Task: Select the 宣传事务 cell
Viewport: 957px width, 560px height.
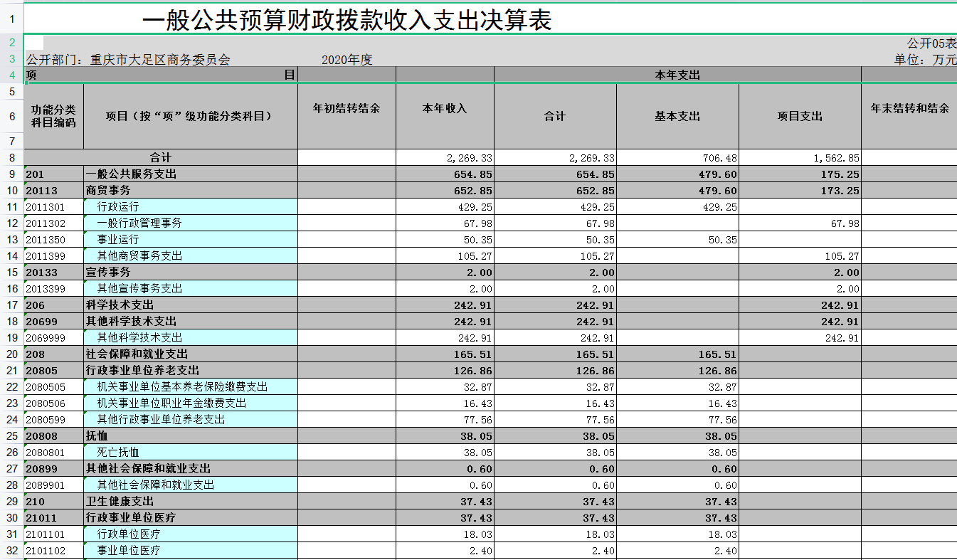Action: [x=190, y=272]
